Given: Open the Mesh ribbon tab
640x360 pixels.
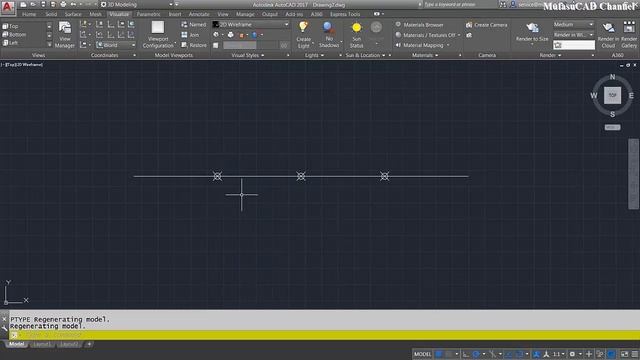Looking at the screenshot, I should point(96,14).
